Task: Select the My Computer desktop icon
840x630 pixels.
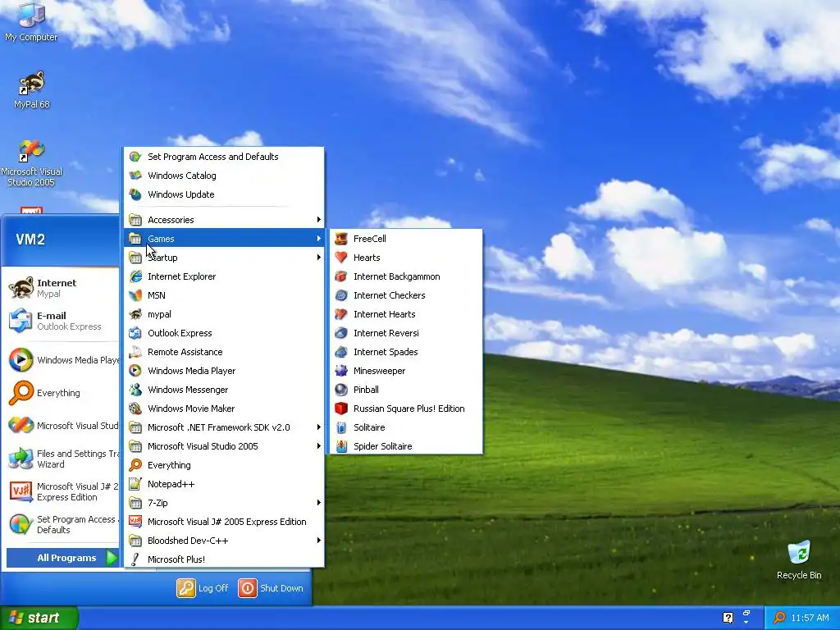Action: pos(31,21)
